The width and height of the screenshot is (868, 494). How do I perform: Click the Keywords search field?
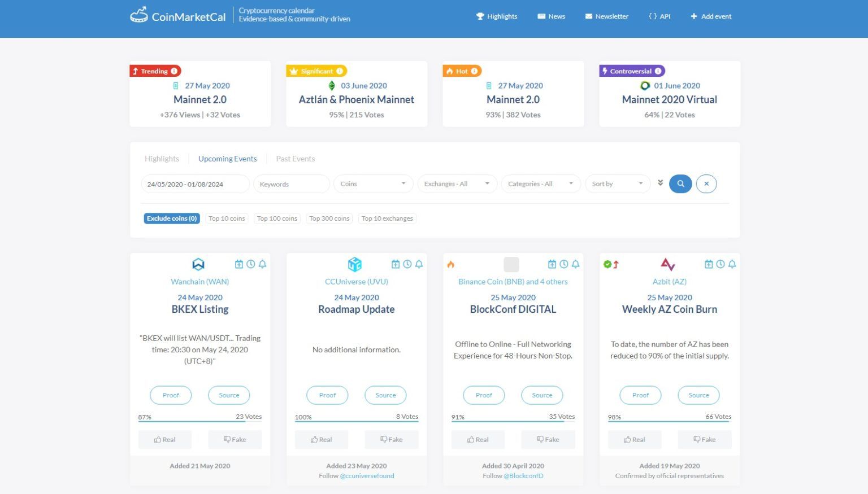tap(292, 184)
